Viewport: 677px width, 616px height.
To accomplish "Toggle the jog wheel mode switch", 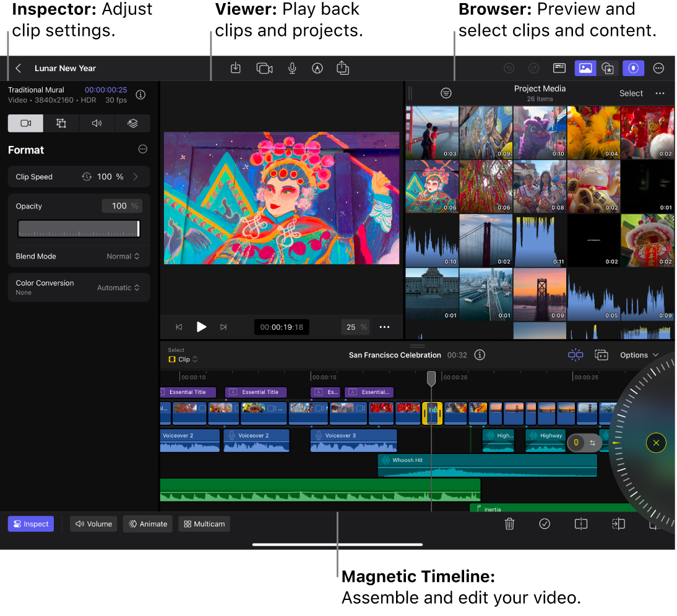I will (584, 443).
